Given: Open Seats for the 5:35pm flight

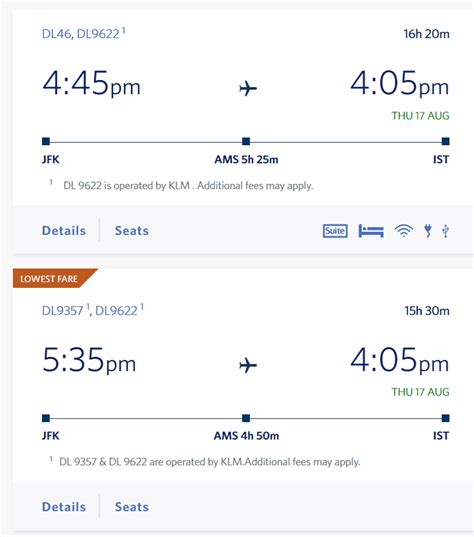Looking at the screenshot, I should click(132, 507).
